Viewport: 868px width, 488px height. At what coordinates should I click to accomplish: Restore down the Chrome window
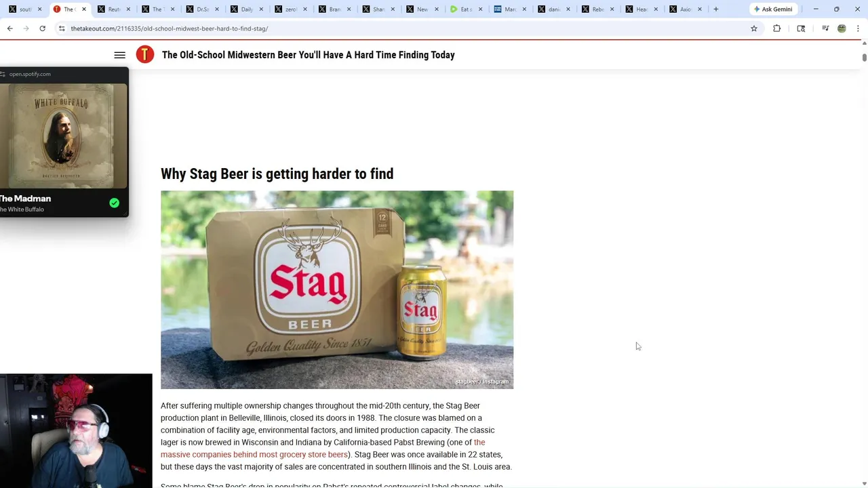837,9
